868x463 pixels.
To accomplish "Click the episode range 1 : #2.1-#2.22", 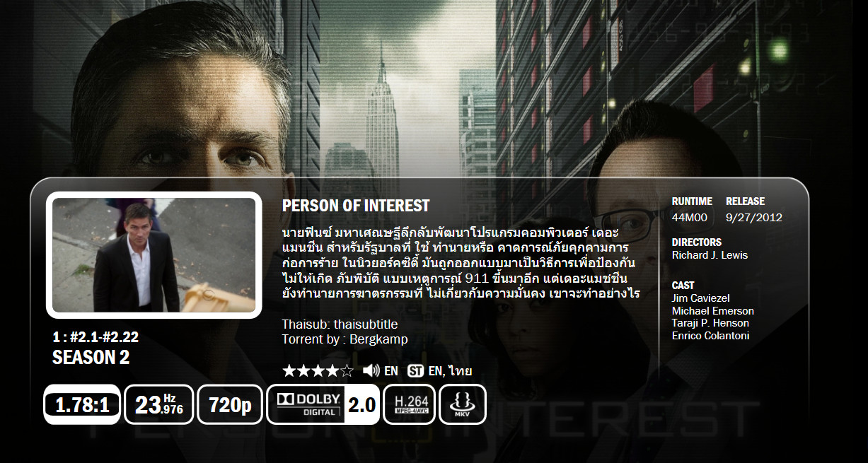I will 96,337.
